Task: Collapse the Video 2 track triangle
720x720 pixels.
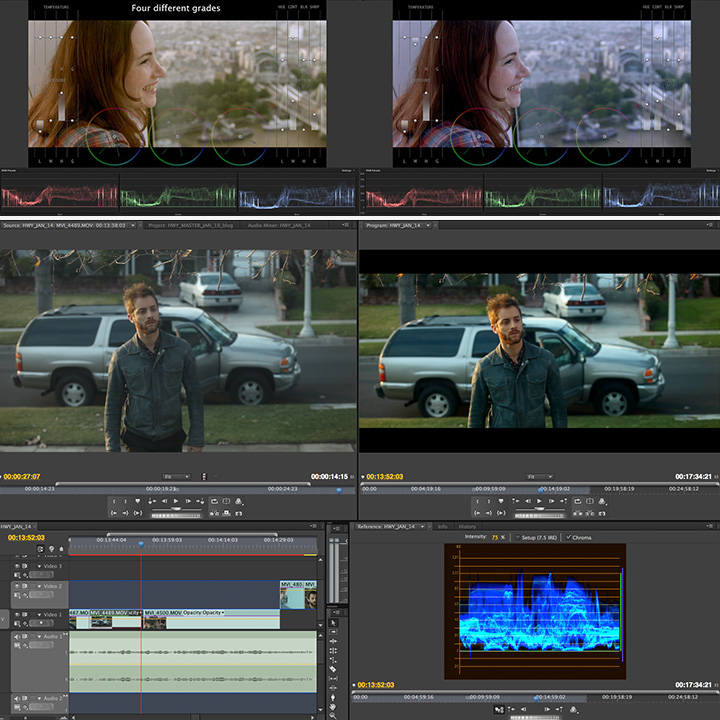Action: (x=39, y=586)
